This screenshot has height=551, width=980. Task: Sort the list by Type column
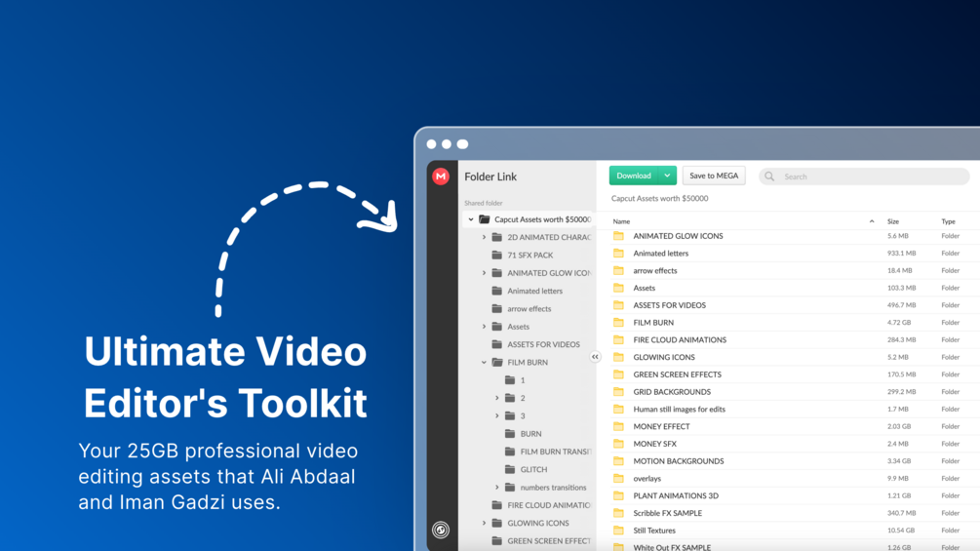click(x=948, y=221)
